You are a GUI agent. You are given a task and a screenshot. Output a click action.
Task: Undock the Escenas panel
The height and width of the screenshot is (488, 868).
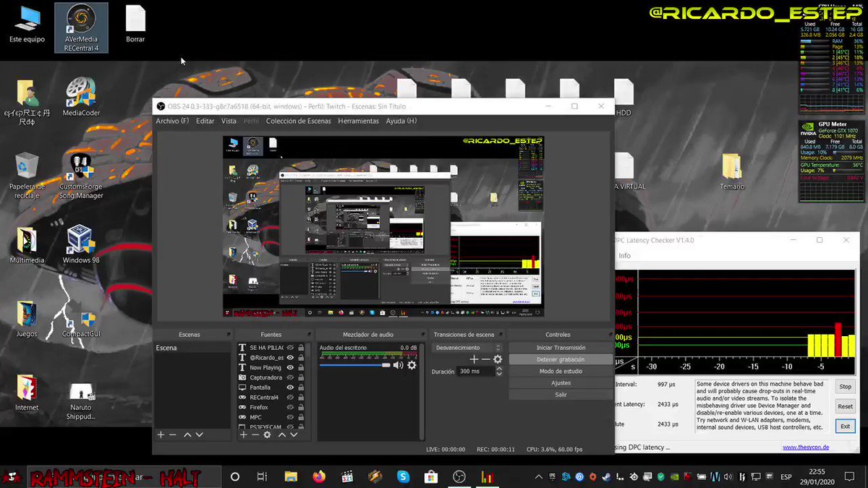click(229, 335)
